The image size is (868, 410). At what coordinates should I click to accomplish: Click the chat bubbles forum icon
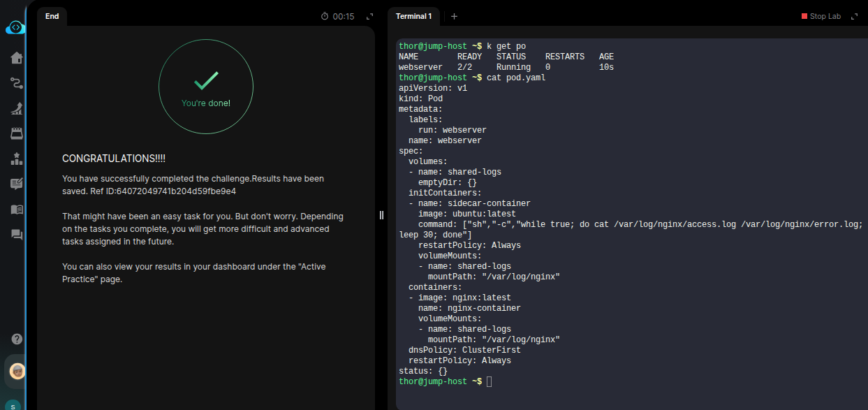(x=17, y=234)
